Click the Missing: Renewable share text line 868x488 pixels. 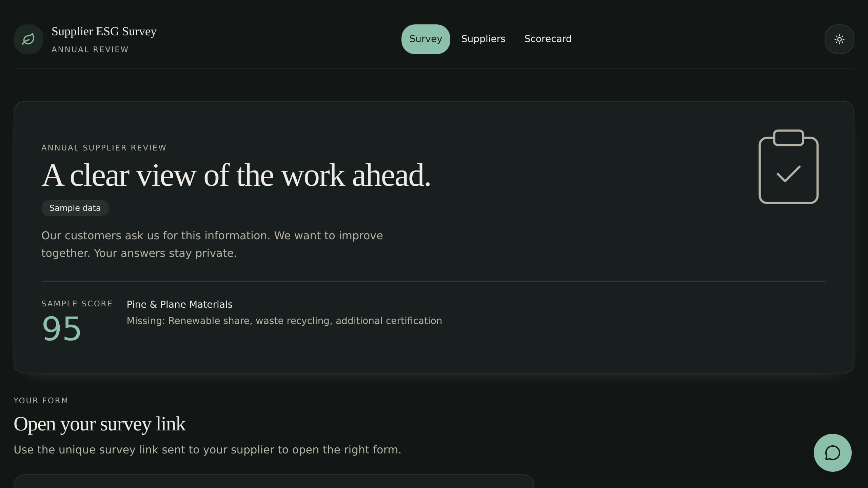284,321
